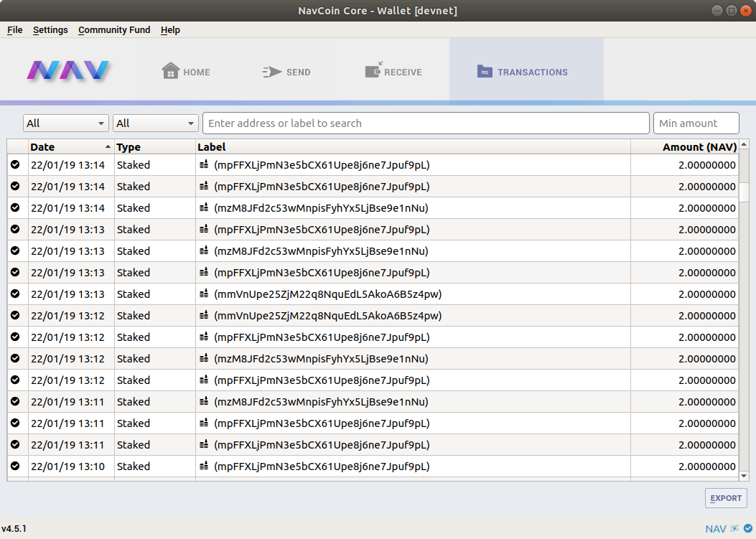The image size is (756, 539).
Task: Click the Home house icon
Action: [170, 71]
